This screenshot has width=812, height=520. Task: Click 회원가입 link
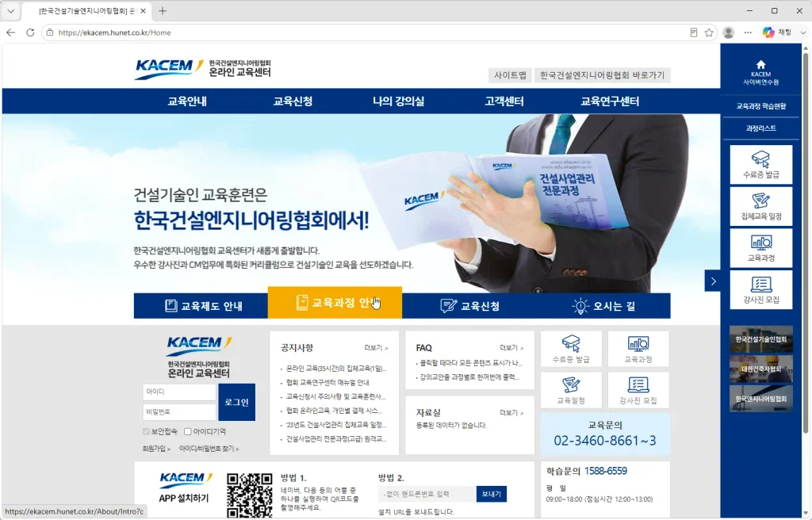(156, 449)
